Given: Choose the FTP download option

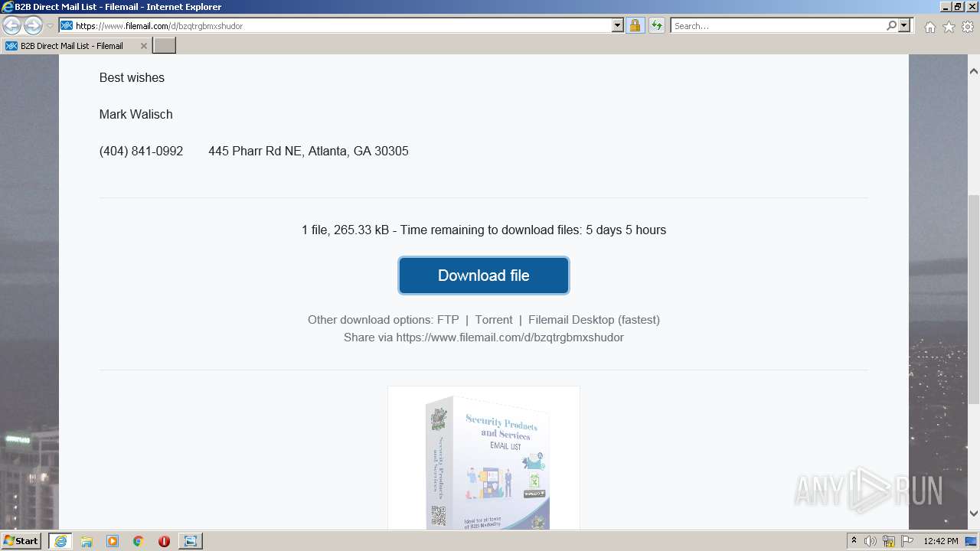Looking at the screenshot, I should pyautogui.click(x=448, y=320).
